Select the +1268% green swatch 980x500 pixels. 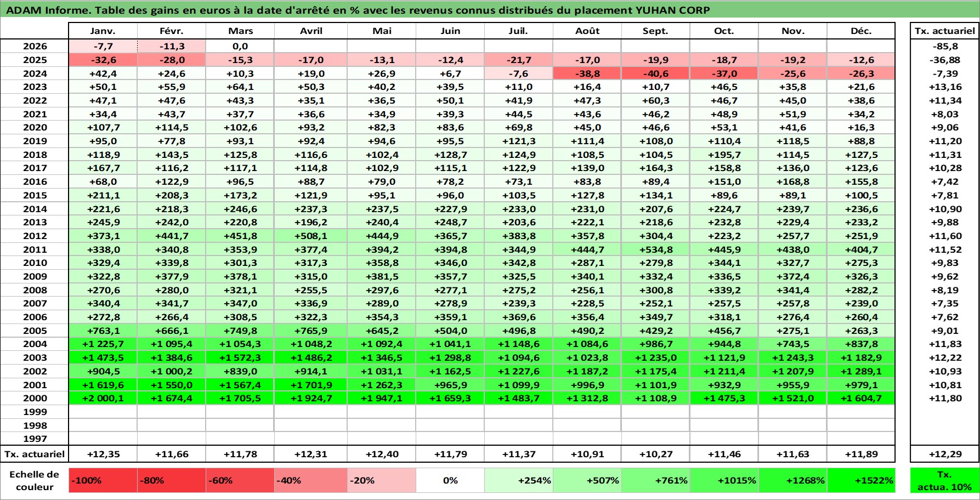[793, 480]
